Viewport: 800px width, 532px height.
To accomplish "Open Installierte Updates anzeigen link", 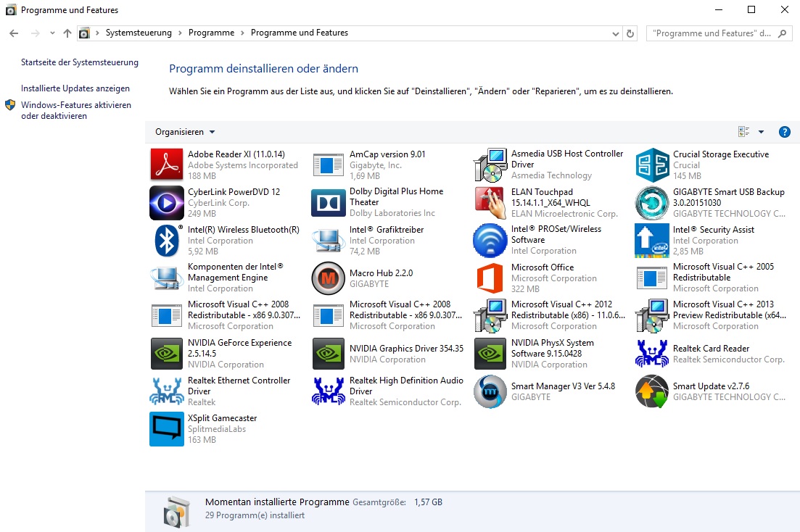I will point(75,88).
